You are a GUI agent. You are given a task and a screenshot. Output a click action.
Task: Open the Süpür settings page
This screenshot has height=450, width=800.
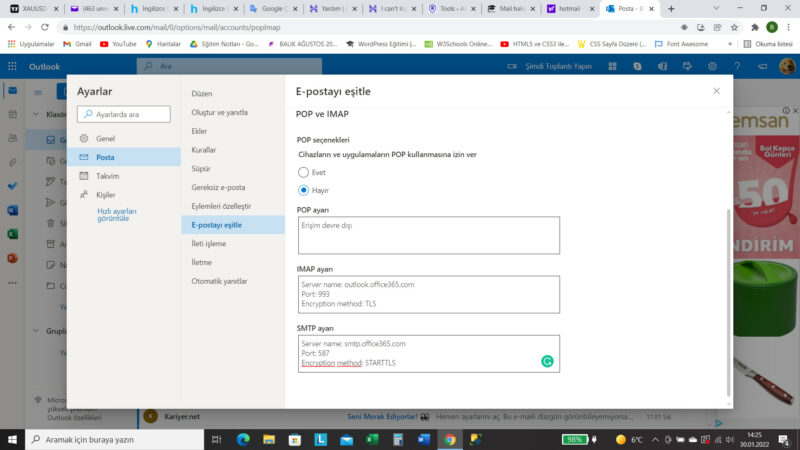[233, 168]
